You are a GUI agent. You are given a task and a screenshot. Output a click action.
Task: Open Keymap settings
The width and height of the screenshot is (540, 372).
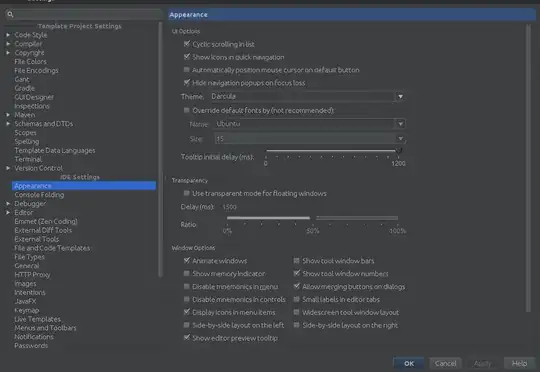(27, 310)
